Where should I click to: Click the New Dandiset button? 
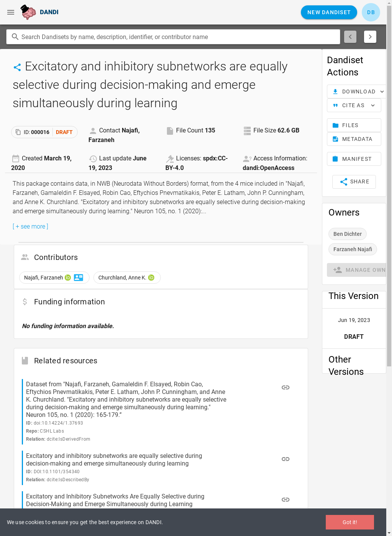pyautogui.click(x=329, y=12)
